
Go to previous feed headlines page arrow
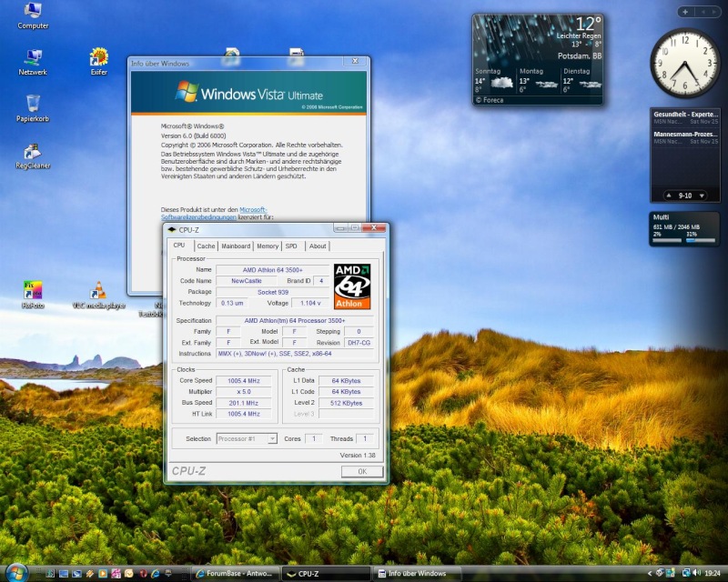[669, 196]
